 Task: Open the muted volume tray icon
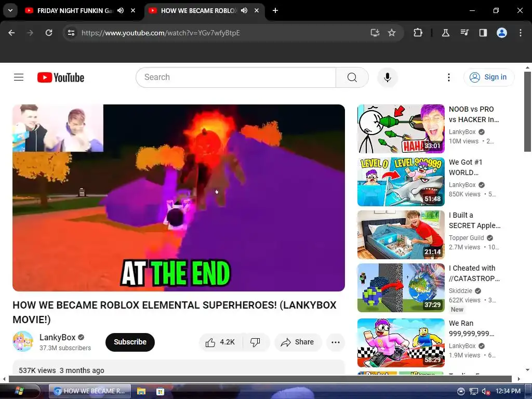(x=486, y=391)
